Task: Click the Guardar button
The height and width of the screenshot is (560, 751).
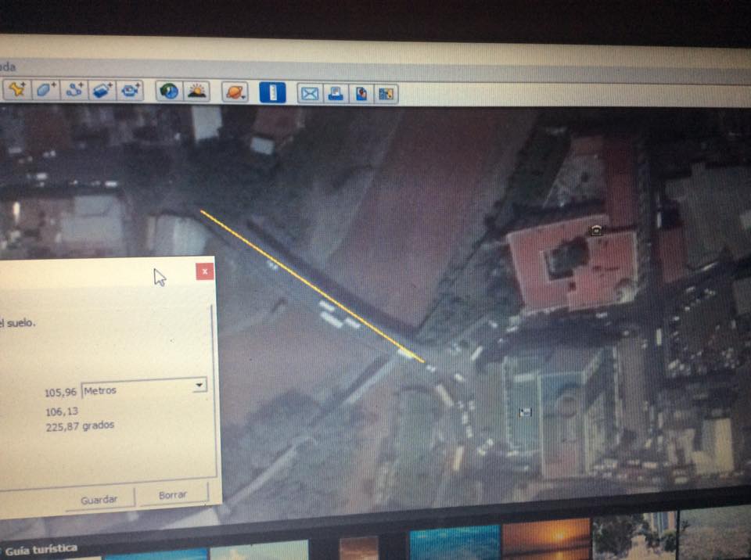Action: (x=99, y=498)
